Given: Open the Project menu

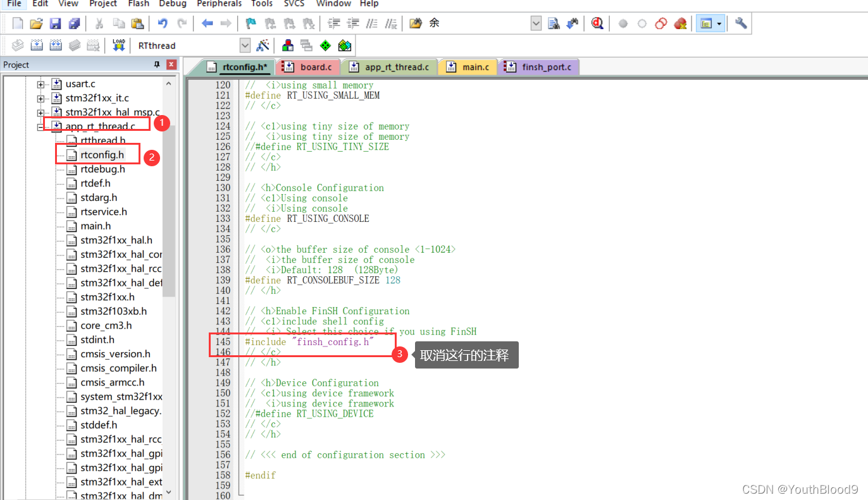Looking at the screenshot, I should (x=103, y=4).
